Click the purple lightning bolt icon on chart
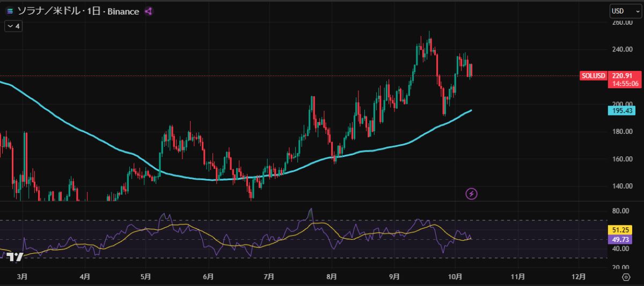The height and width of the screenshot is (286, 644). 471,194
